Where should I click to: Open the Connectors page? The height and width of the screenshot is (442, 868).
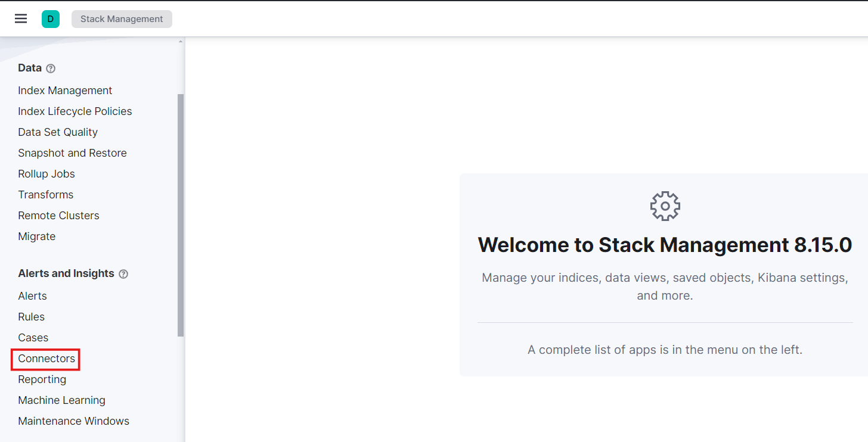[x=46, y=359]
